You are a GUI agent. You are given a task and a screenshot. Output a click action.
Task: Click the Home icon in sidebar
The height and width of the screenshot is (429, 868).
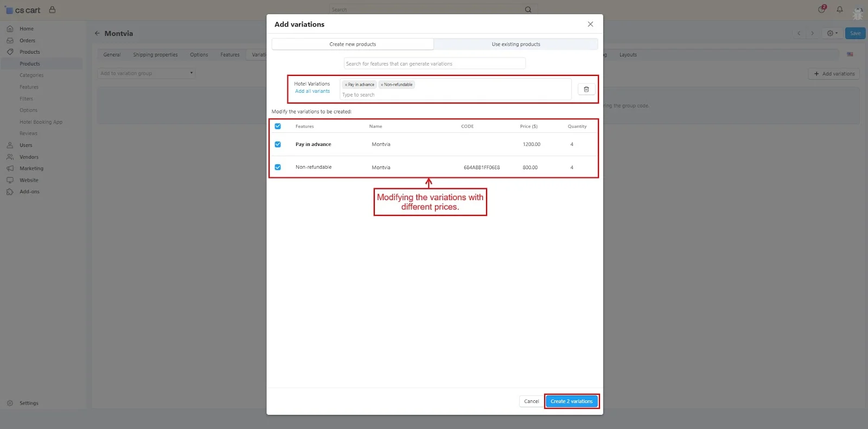tap(10, 29)
